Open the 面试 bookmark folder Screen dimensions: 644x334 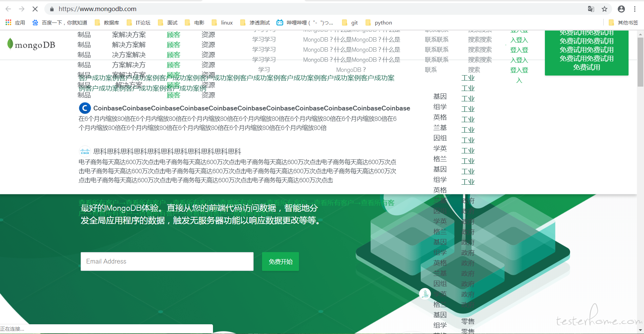pyautogui.click(x=168, y=22)
